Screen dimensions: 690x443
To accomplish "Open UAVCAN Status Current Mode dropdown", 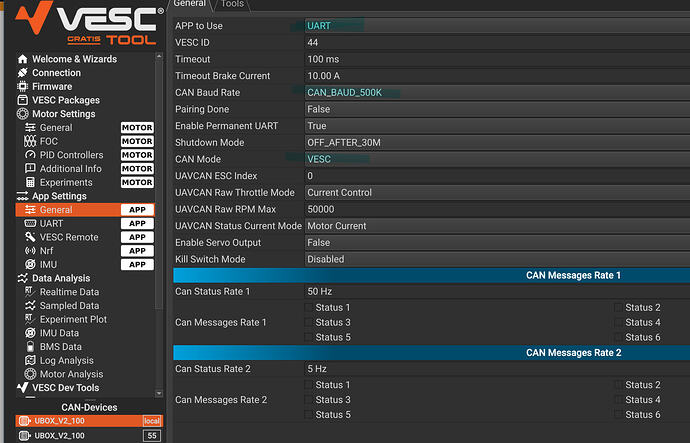I will coord(497,226).
